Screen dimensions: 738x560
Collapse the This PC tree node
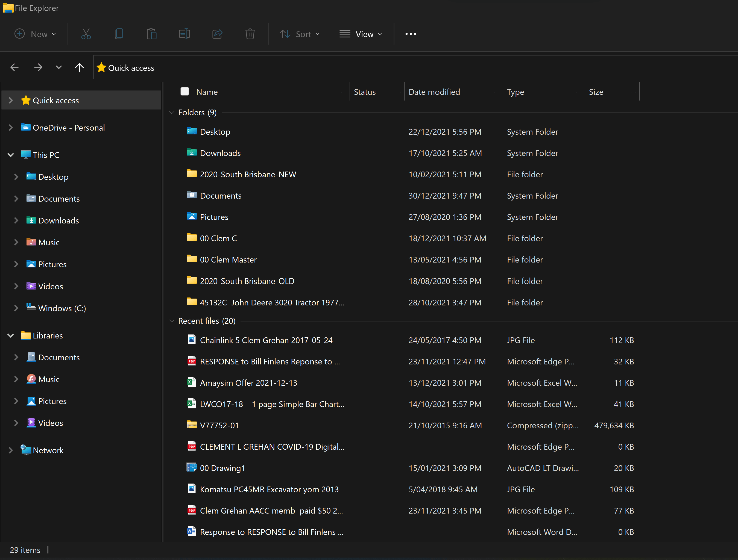(11, 155)
